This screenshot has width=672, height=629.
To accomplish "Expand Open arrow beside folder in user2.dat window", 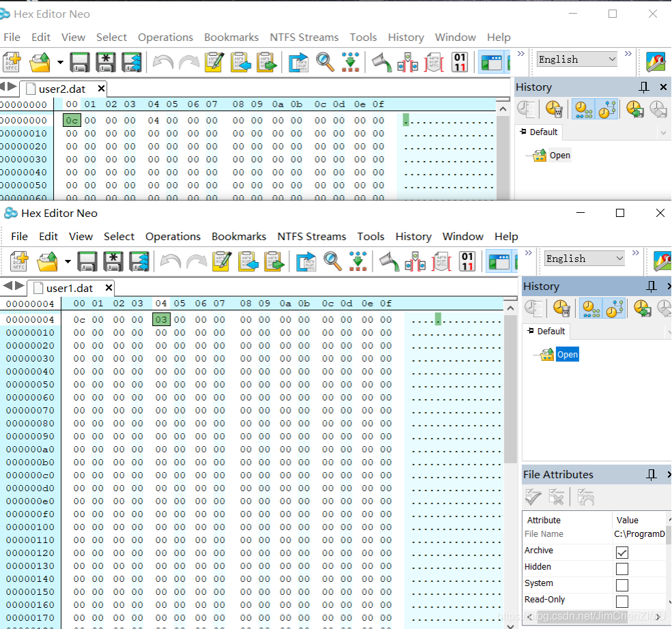I will [60, 62].
